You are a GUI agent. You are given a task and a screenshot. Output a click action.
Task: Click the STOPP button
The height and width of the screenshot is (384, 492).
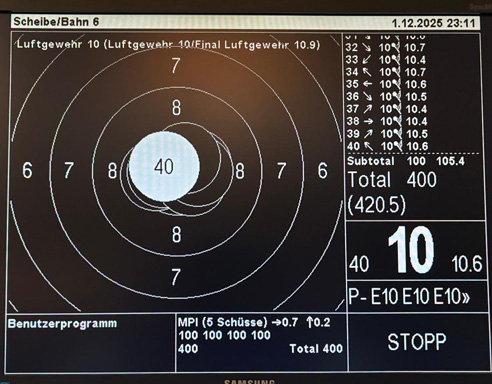click(416, 342)
